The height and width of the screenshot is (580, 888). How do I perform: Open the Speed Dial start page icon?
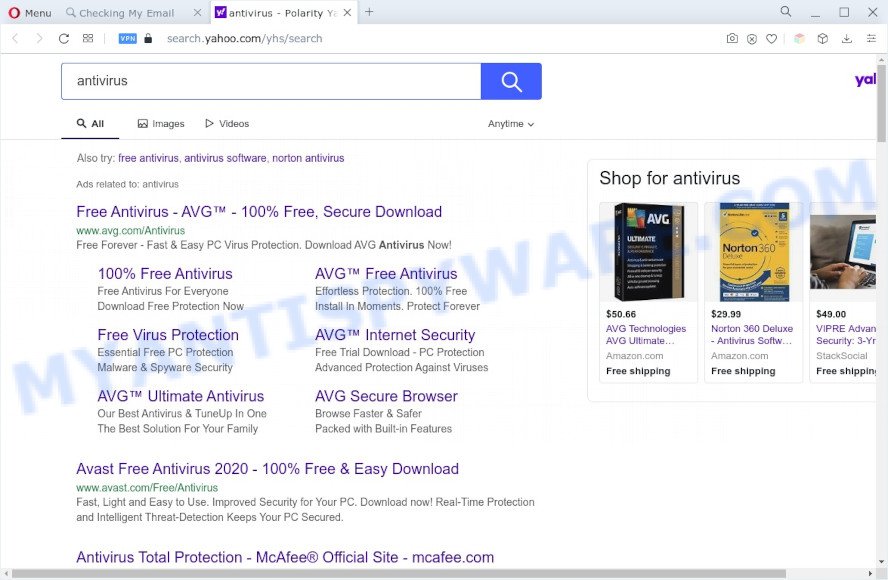tap(88, 39)
